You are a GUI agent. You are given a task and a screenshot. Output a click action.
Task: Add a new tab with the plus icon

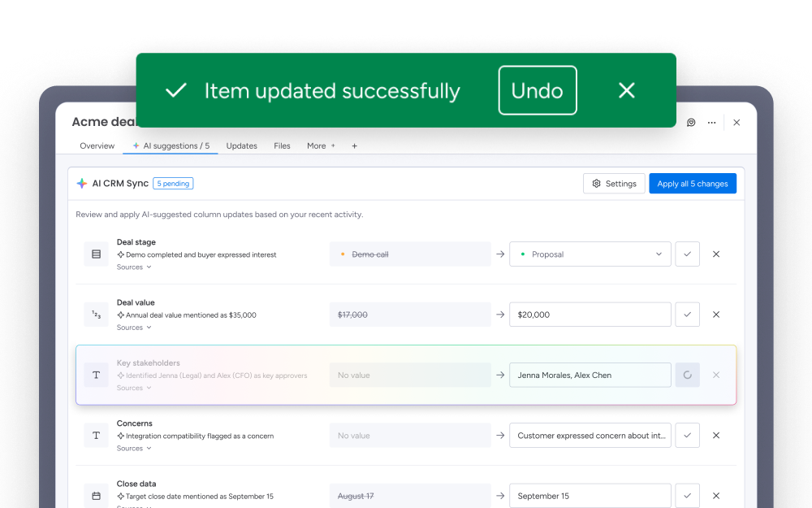click(354, 145)
